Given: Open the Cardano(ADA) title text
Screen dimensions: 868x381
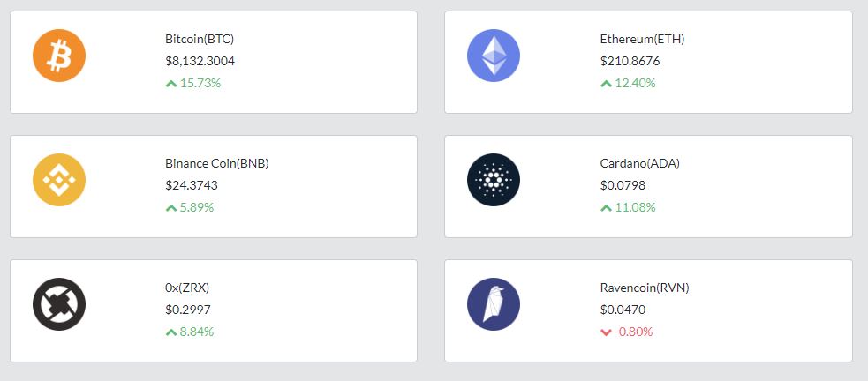Looking at the screenshot, I should [640, 164].
